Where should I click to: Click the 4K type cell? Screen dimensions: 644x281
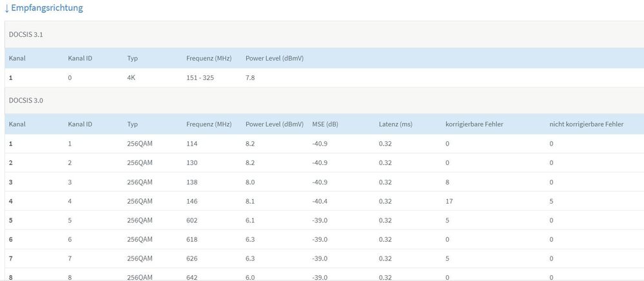[x=132, y=78]
